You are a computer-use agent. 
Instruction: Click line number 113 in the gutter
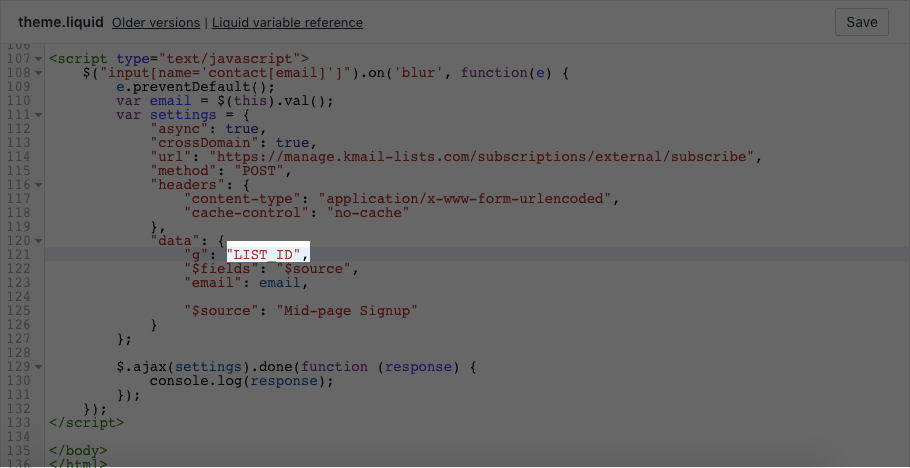18,143
